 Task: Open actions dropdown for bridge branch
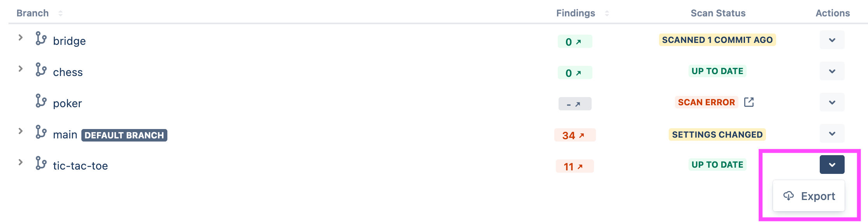(832, 40)
